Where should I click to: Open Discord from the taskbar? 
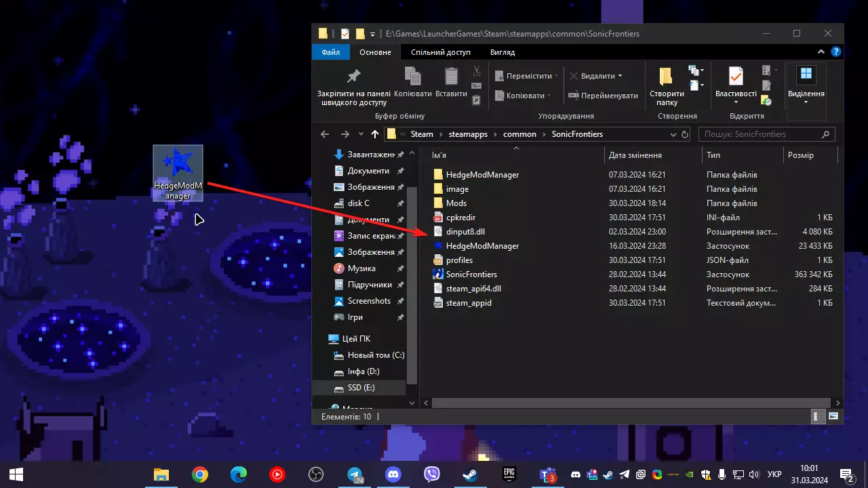(x=393, y=474)
